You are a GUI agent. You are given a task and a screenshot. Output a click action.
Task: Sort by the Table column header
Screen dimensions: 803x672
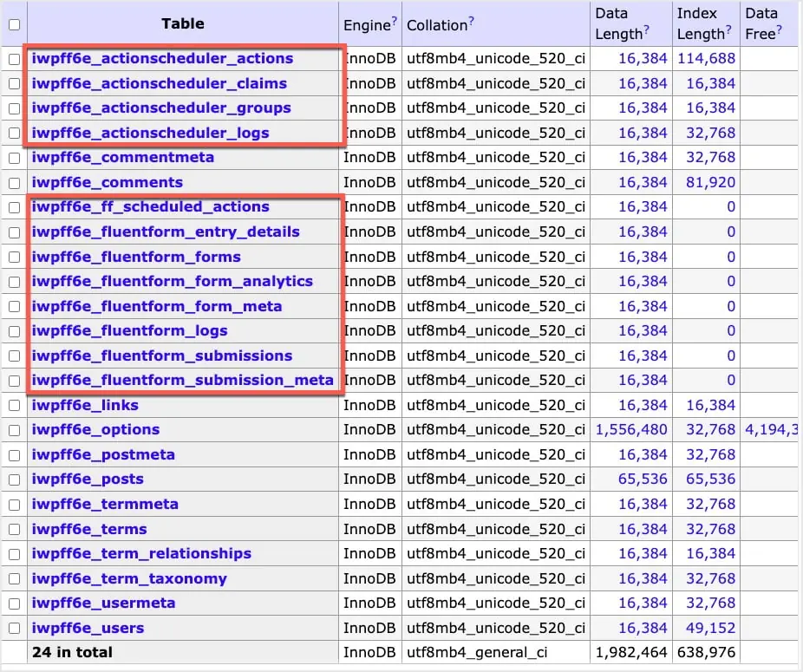point(182,24)
